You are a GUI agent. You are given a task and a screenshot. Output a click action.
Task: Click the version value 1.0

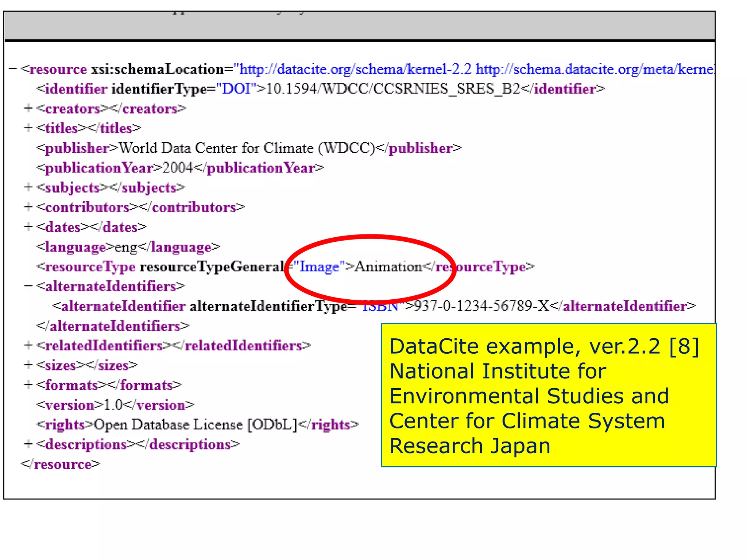(113, 405)
